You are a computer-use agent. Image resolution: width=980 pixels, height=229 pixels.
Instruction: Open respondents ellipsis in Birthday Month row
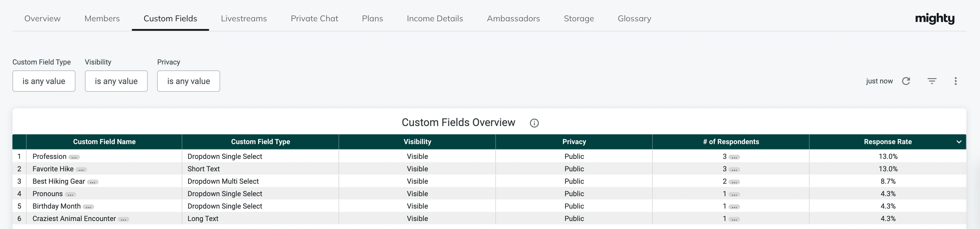(x=734, y=207)
